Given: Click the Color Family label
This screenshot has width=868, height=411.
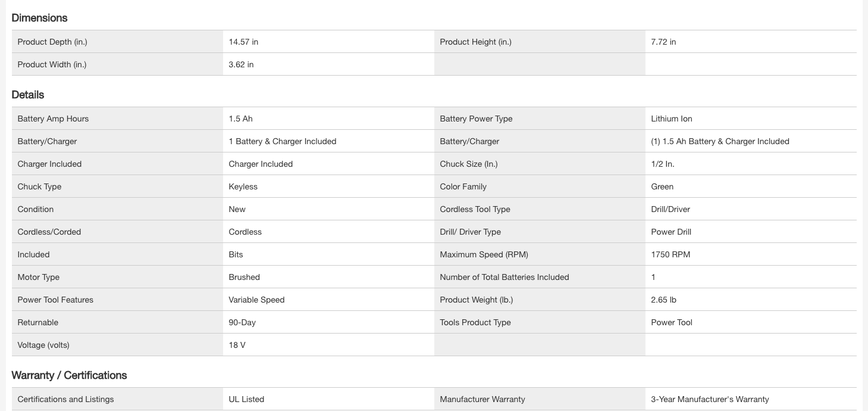Looking at the screenshot, I should pyautogui.click(x=463, y=186).
